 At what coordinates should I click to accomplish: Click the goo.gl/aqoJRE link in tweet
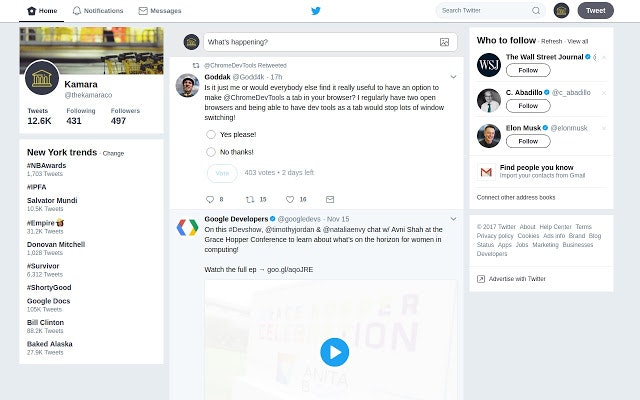pyautogui.click(x=290, y=270)
